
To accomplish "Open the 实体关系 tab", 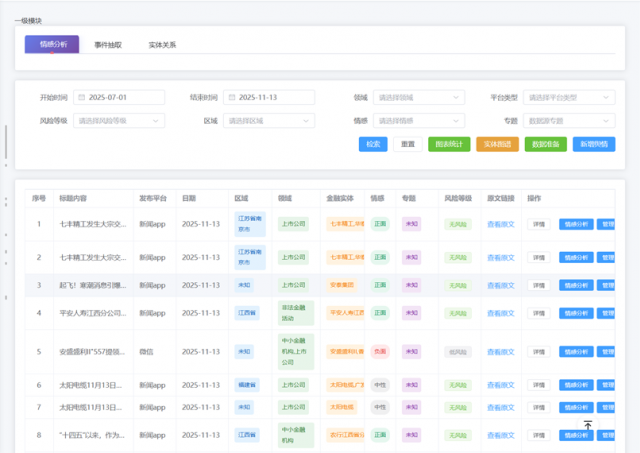I will (x=162, y=45).
